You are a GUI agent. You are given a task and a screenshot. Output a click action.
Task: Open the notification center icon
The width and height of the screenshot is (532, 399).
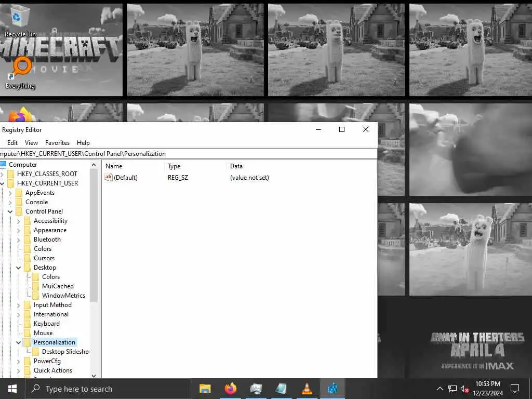point(515,389)
